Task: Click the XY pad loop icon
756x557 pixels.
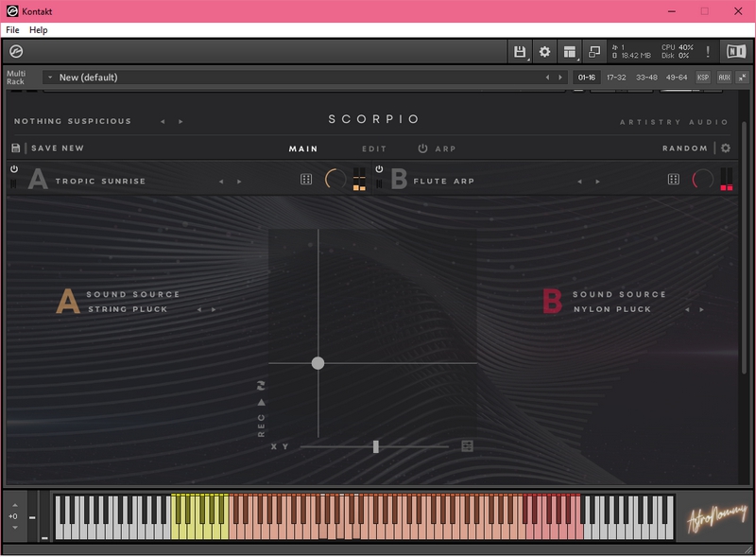Action: pyautogui.click(x=262, y=385)
